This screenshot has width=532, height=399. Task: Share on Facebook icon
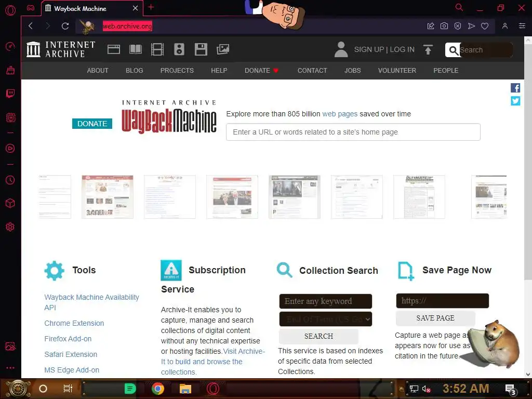pyautogui.click(x=515, y=88)
